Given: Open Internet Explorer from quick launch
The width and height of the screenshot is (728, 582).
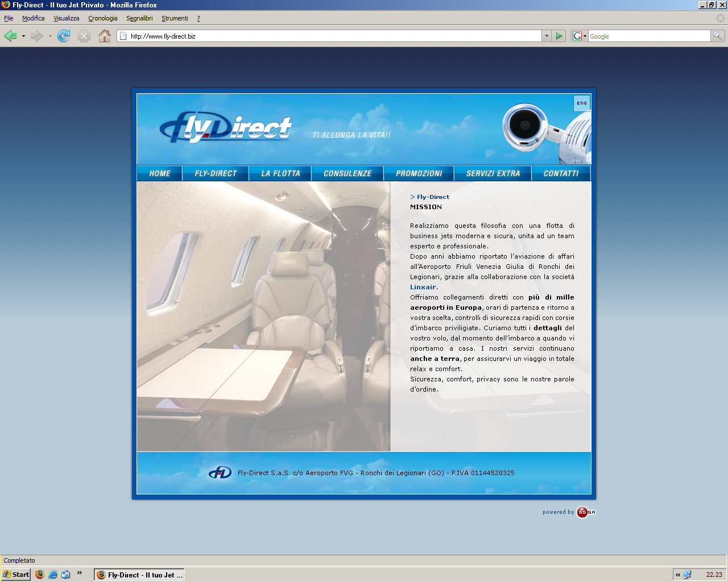Looking at the screenshot, I should click(53, 575).
